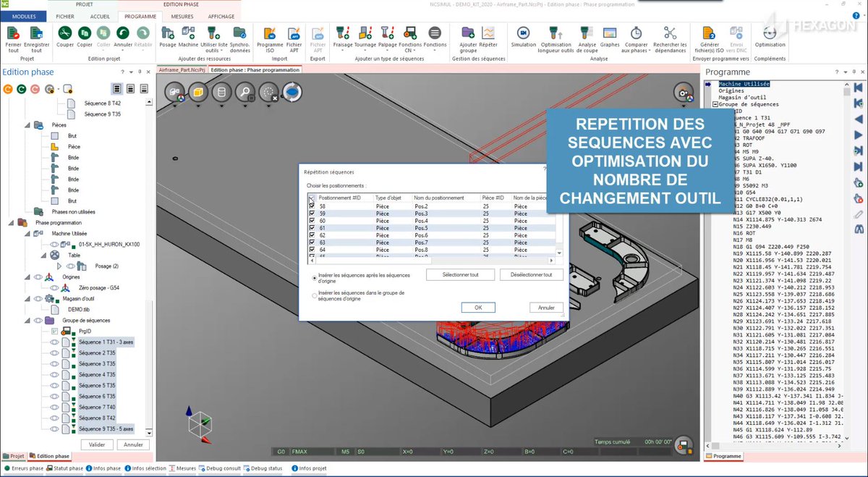Click the Copier icon in Edition projet

click(x=85, y=33)
